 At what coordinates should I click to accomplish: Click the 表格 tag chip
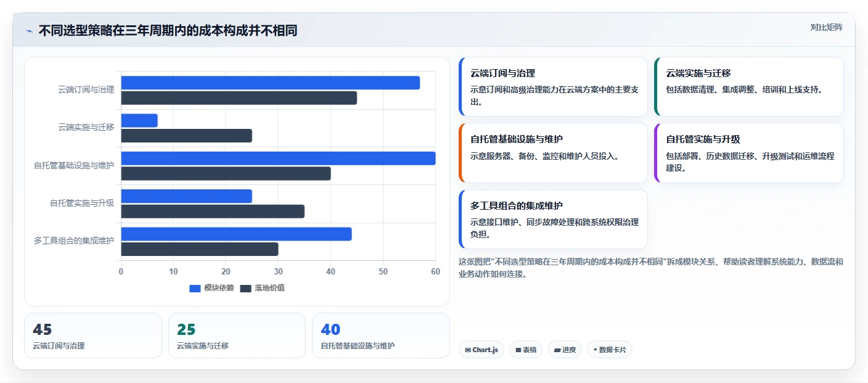526,350
